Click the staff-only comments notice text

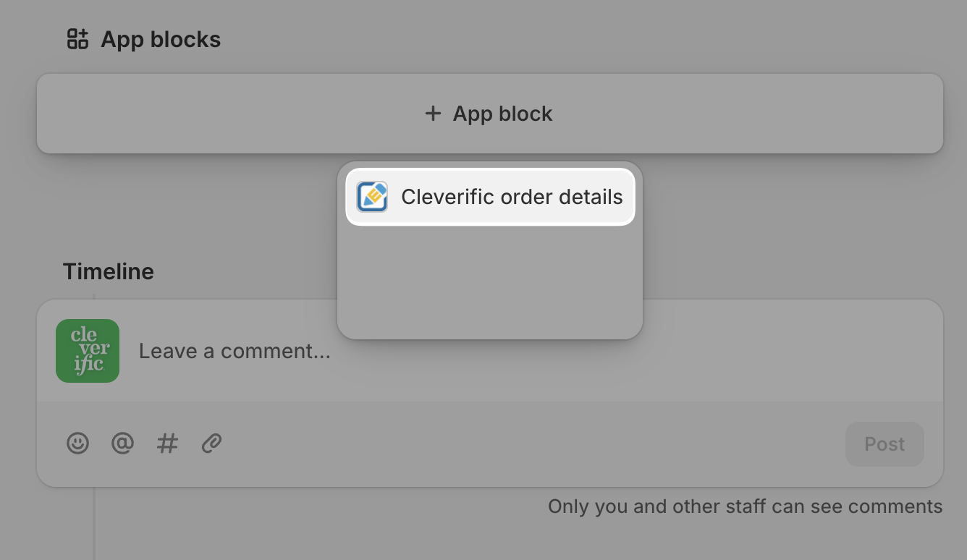746,506
